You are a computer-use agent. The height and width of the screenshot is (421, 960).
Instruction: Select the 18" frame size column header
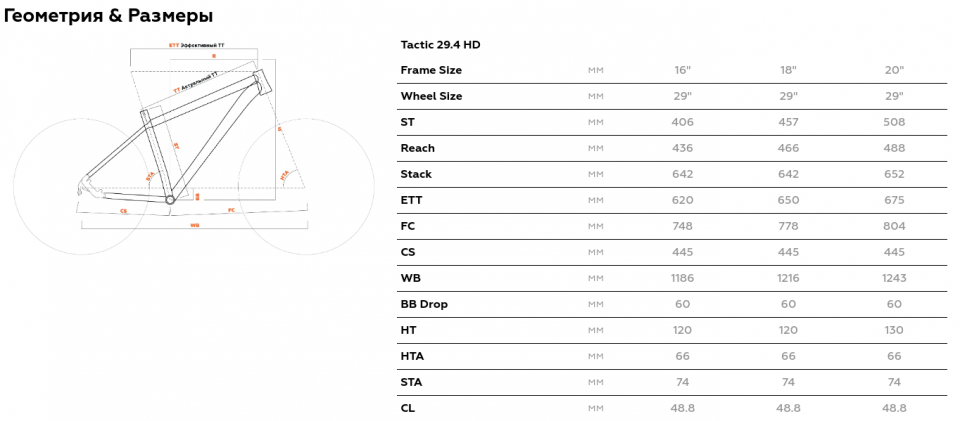point(788,70)
